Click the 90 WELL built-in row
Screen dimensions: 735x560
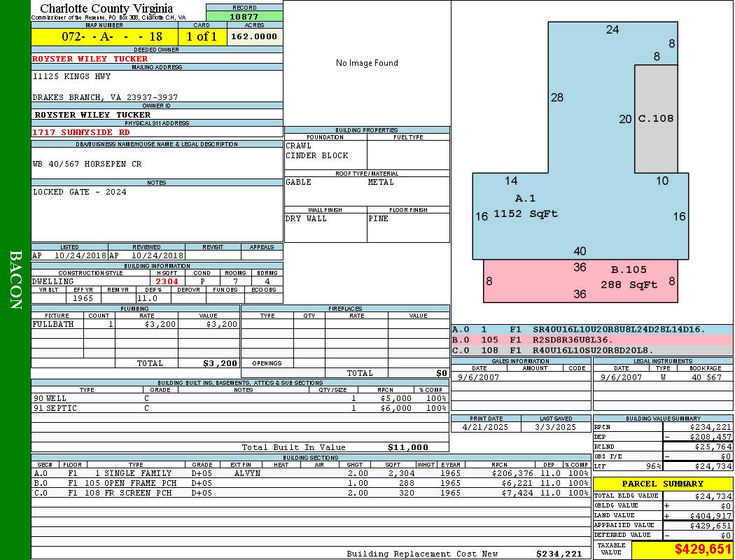click(x=239, y=398)
